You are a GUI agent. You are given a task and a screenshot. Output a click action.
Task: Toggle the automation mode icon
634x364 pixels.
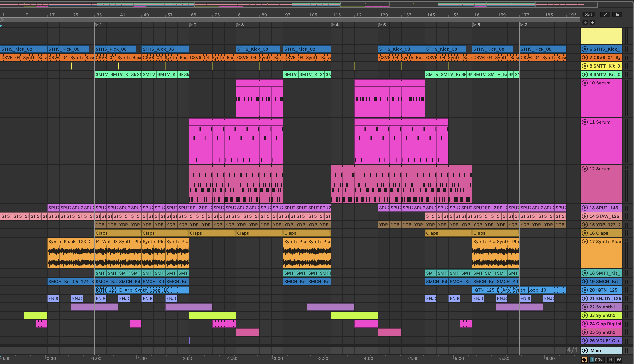pos(605,14)
